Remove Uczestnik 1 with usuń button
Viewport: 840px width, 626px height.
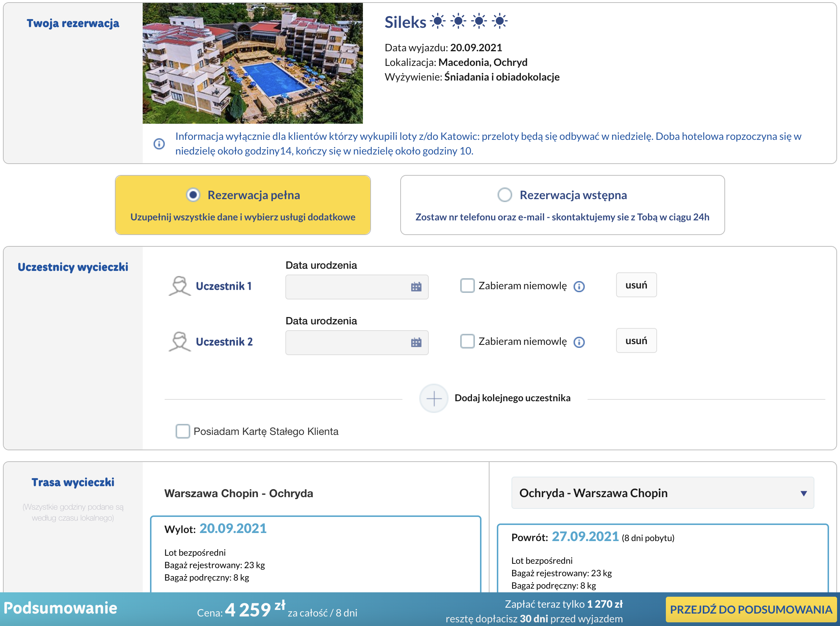click(636, 285)
